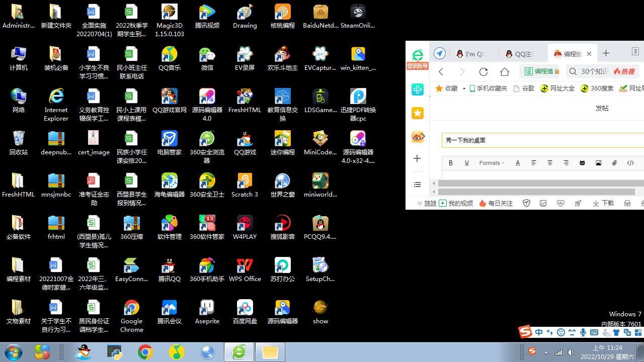Click the tab count box showing 3
This screenshot has height=362, width=644.
click(x=635, y=51)
